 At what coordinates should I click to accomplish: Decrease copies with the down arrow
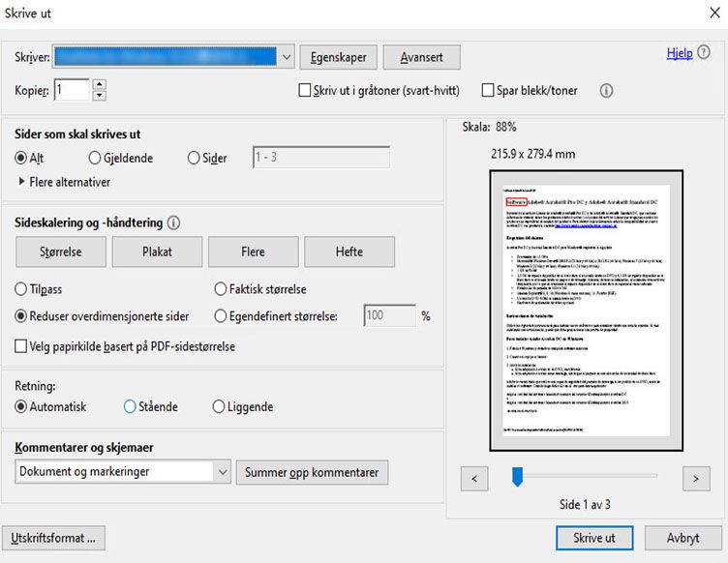point(100,96)
